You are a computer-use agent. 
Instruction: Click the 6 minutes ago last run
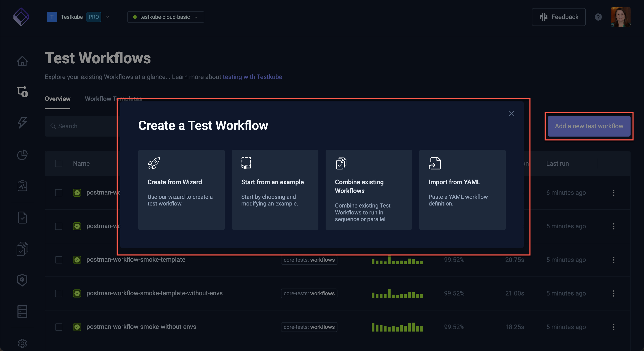(566, 193)
